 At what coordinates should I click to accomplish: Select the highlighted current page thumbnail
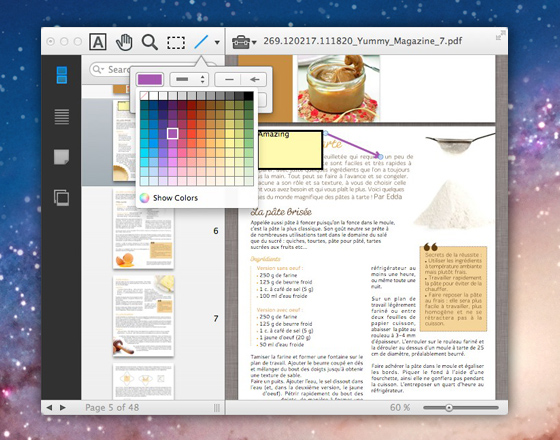(124, 141)
